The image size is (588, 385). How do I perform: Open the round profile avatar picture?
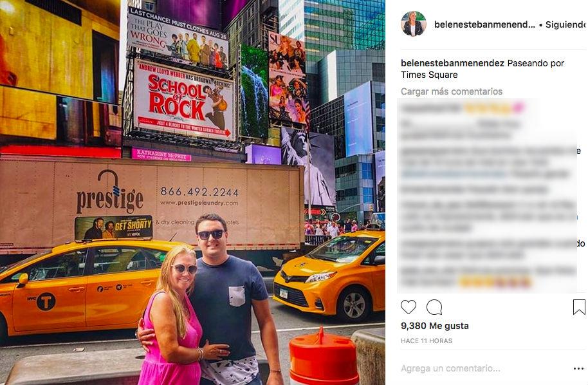coord(414,24)
